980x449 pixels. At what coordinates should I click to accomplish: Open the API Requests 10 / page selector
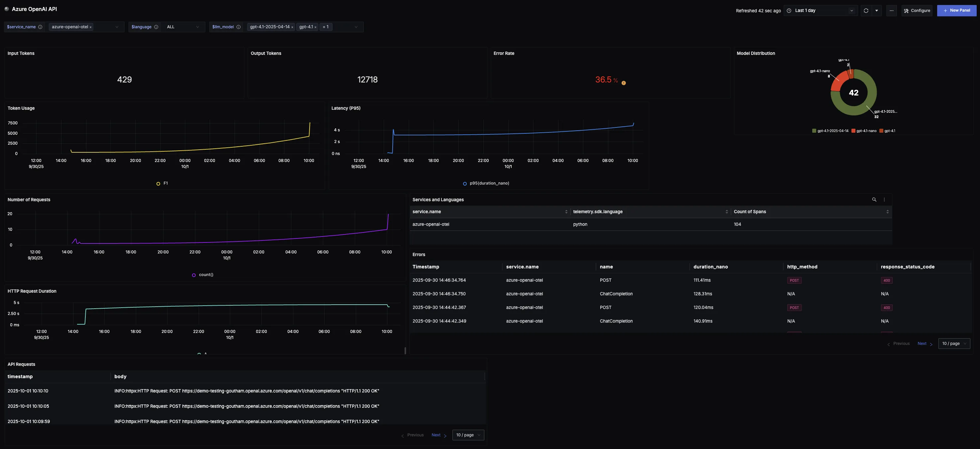point(468,435)
